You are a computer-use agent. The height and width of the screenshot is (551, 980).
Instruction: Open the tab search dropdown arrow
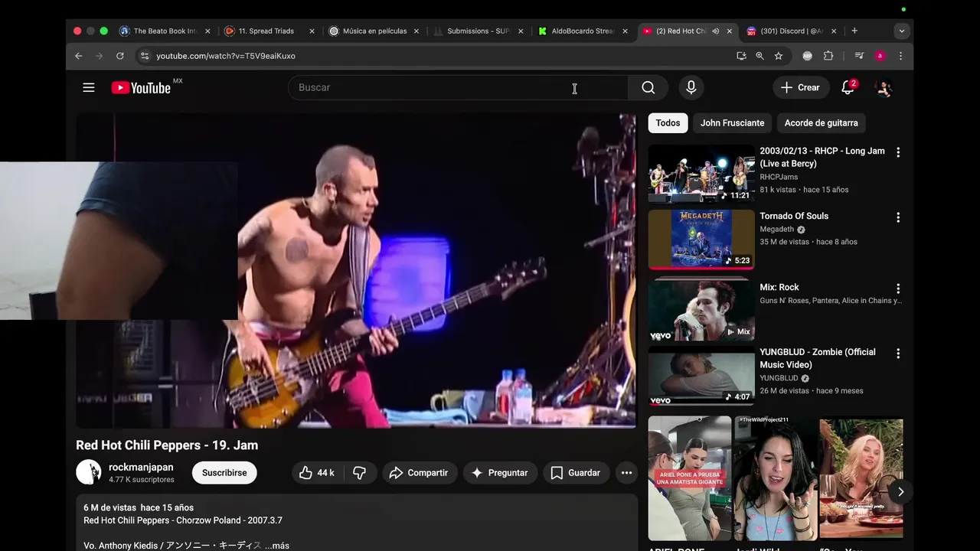[x=901, y=31]
